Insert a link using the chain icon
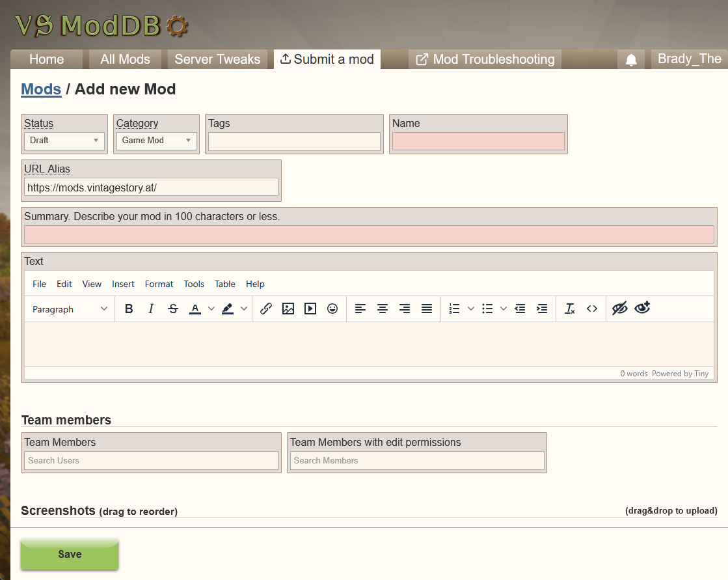The image size is (728, 580). click(266, 309)
